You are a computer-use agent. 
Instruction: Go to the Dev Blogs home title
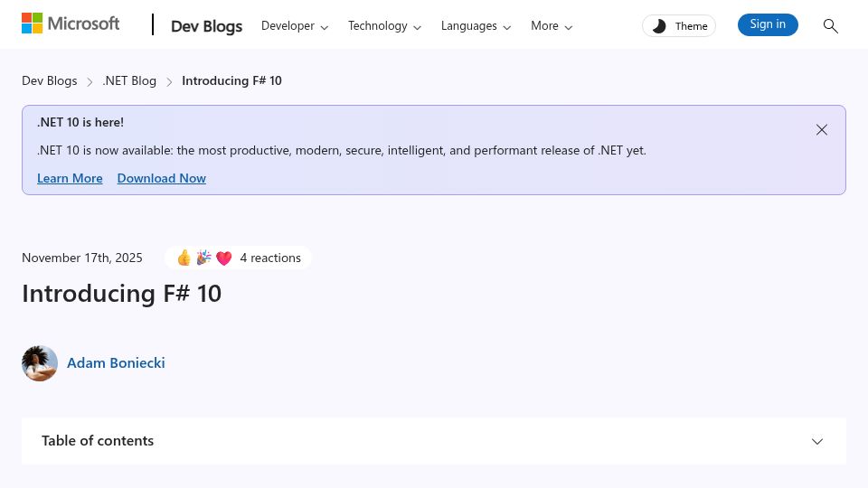click(x=206, y=26)
